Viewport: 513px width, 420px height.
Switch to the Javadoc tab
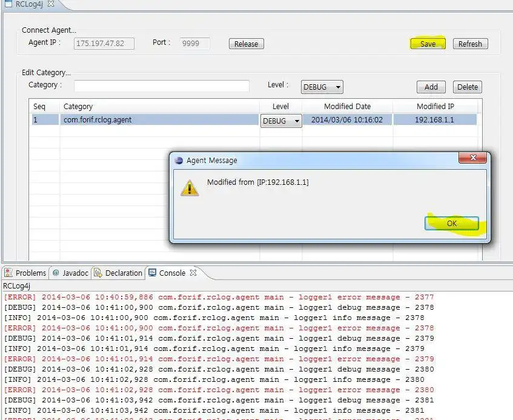70,273
